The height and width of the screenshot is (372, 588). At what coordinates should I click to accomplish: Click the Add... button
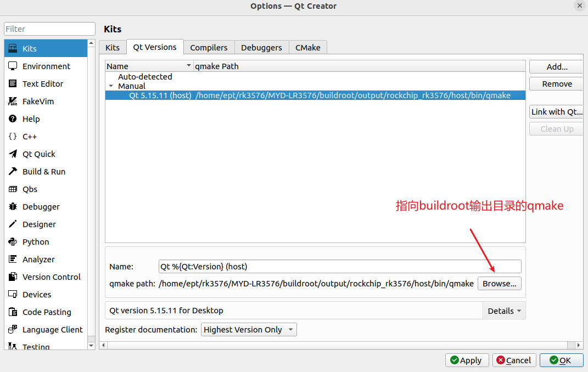click(x=557, y=67)
